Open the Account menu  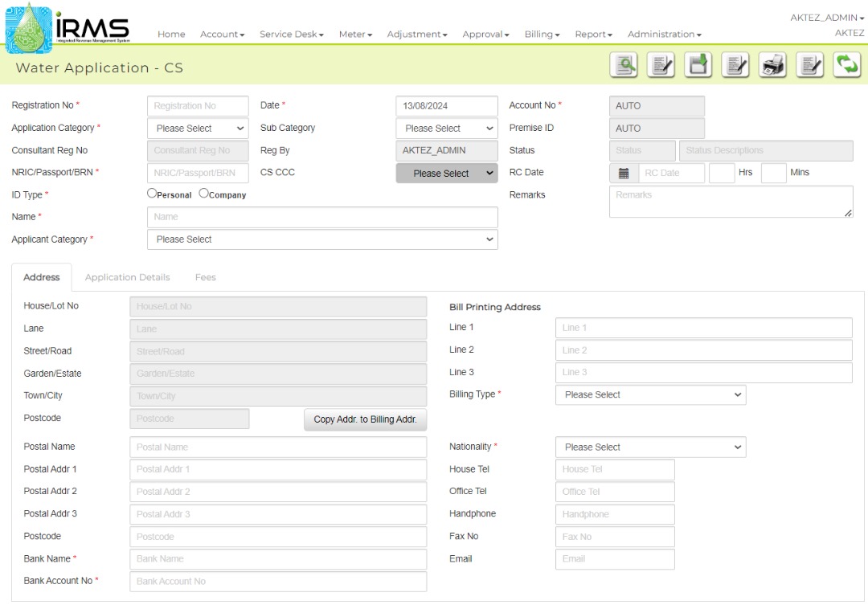223,35
